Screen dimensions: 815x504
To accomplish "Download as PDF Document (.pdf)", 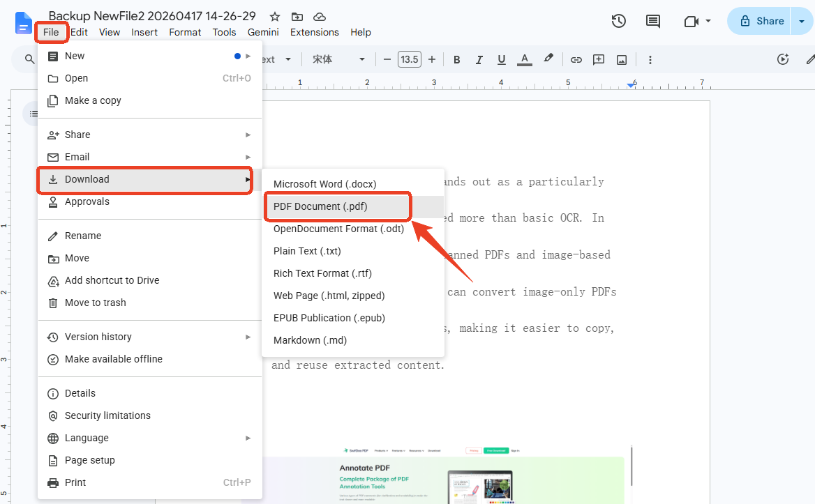I will click(353, 206).
